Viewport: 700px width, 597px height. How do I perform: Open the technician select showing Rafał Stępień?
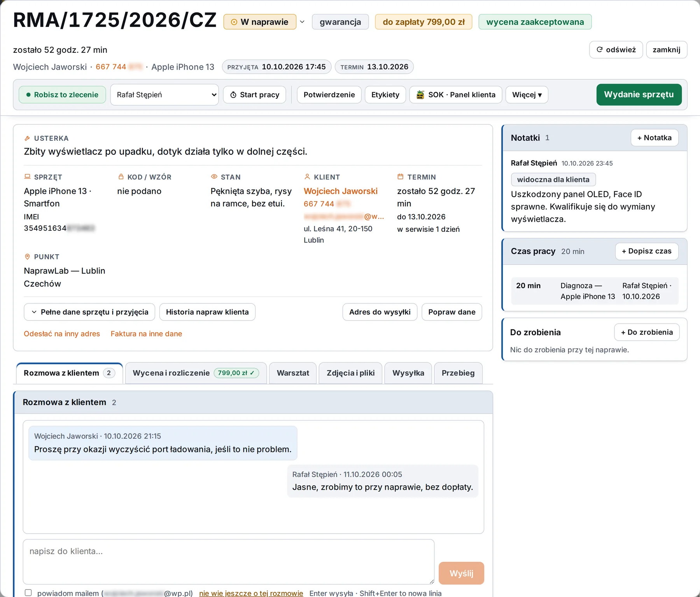click(164, 95)
